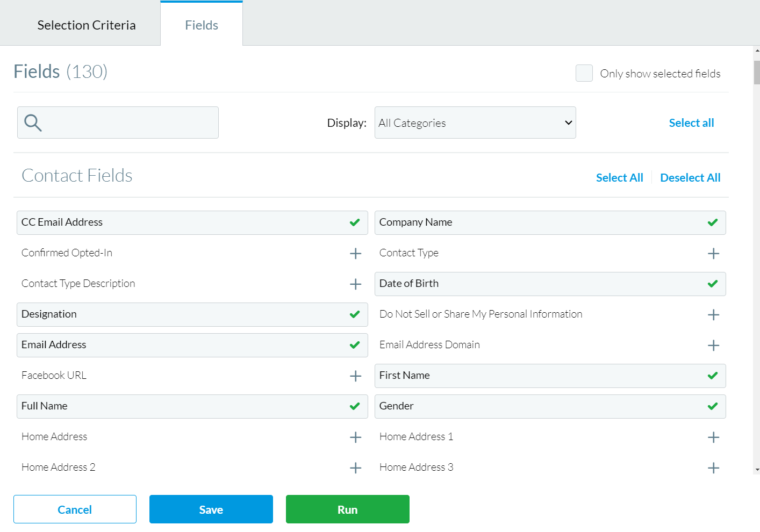Click Deselect All for Contact Fields
The image size is (760, 532).
pyautogui.click(x=690, y=177)
